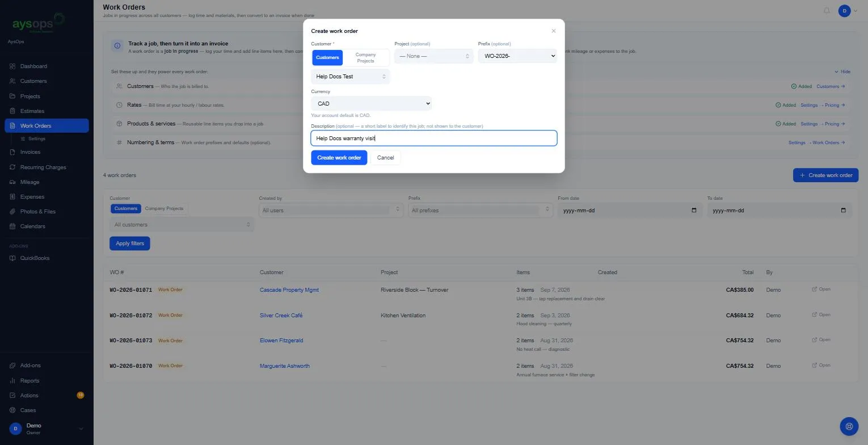
Task: Click the Recurring Charges sidebar icon
Action: tap(12, 167)
